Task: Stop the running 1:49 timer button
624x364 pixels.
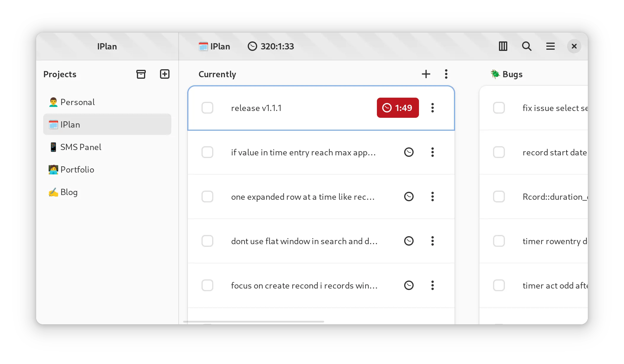Action: pos(398,108)
